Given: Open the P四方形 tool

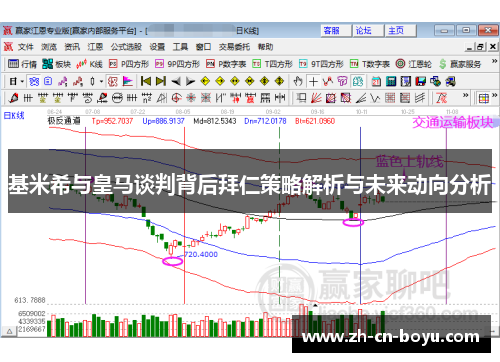Looking at the screenshot, I should click(129, 64).
